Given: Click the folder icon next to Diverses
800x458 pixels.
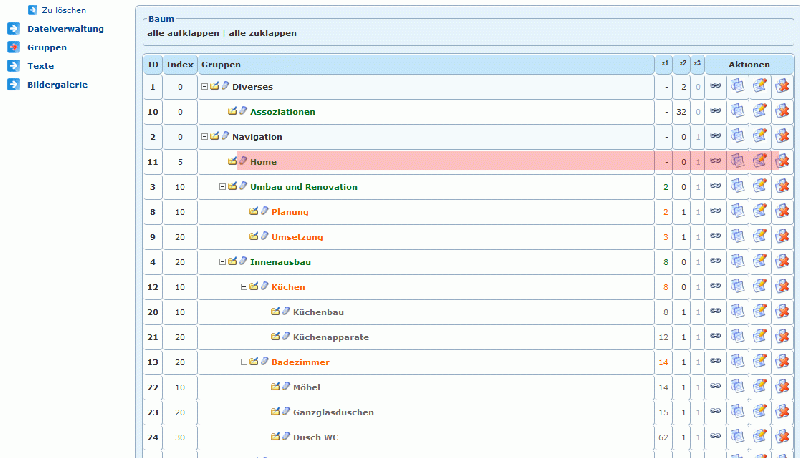Looking at the screenshot, I should pyautogui.click(x=215, y=86).
